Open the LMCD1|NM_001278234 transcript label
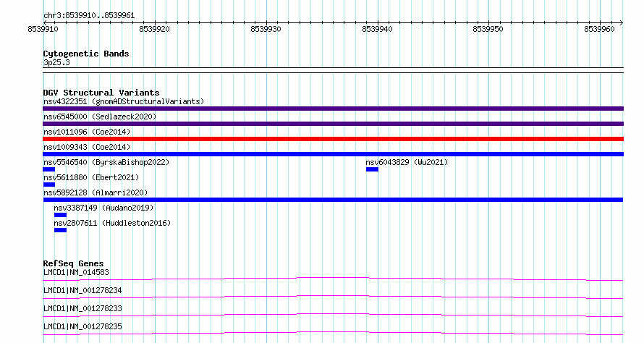This screenshot has height=343, width=644. [82, 290]
